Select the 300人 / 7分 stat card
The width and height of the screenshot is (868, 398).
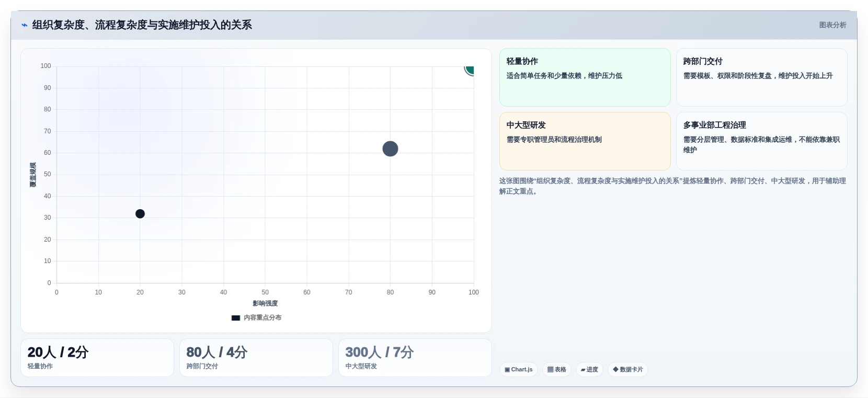pos(415,358)
